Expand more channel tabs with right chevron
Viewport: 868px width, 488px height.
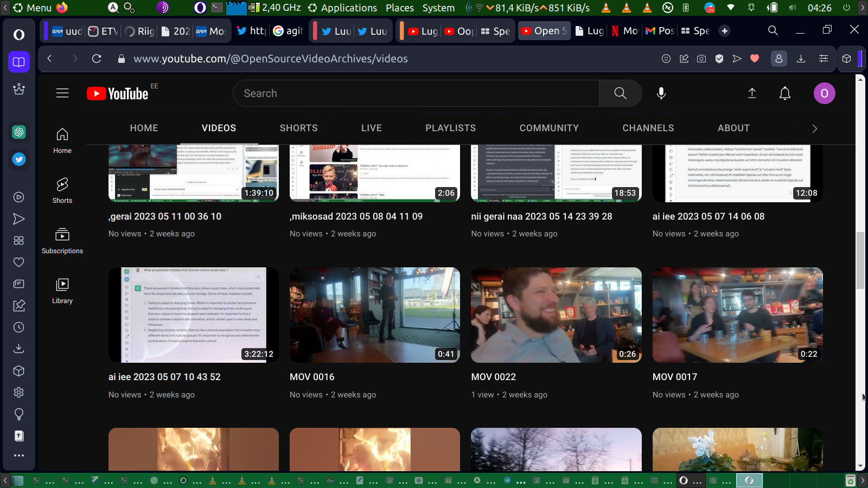814,129
